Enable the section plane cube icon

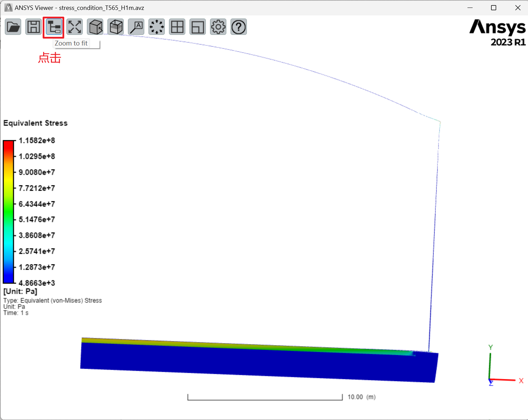(x=116, y=27)
